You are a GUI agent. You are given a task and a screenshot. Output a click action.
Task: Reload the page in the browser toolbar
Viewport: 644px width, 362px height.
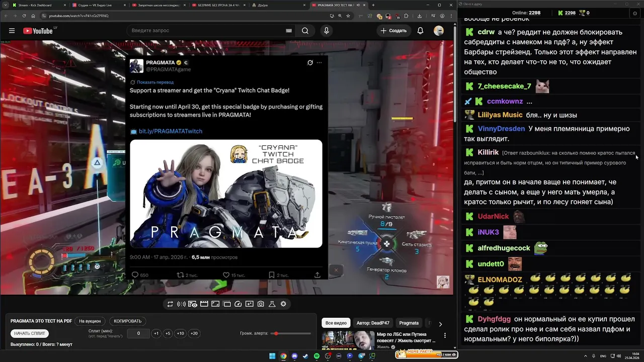point(25,16)
